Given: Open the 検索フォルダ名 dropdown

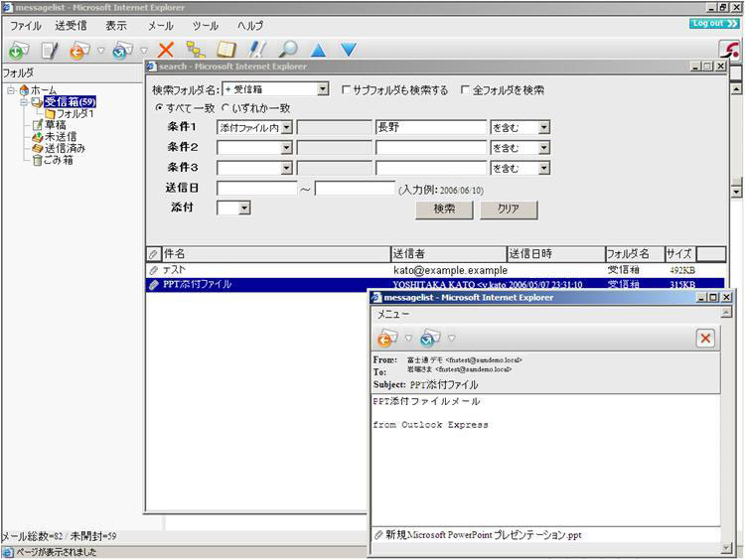Looking at the screenshot, I should 323,88.
